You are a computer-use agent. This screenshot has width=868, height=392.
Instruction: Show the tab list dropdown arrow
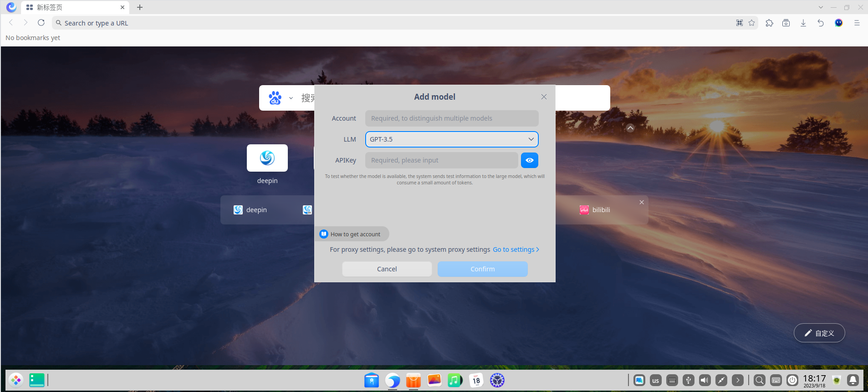point(821,7)
